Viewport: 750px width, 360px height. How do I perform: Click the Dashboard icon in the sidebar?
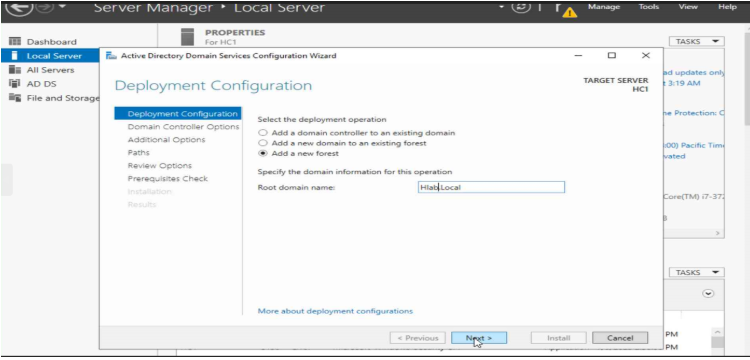coord(16,42)
